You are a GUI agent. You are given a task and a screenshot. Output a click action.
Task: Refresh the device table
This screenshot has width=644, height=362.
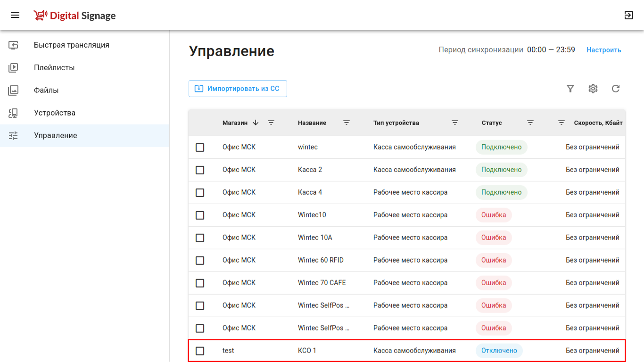(616, 89)
